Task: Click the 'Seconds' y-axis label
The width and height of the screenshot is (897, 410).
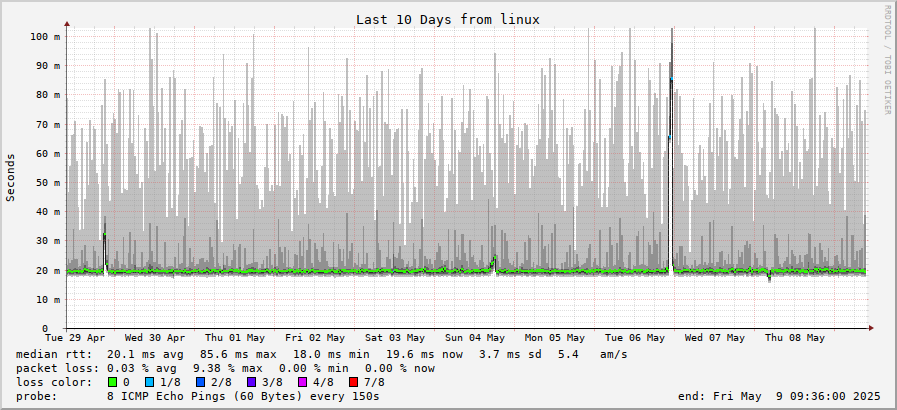Action: coord(10,177)
